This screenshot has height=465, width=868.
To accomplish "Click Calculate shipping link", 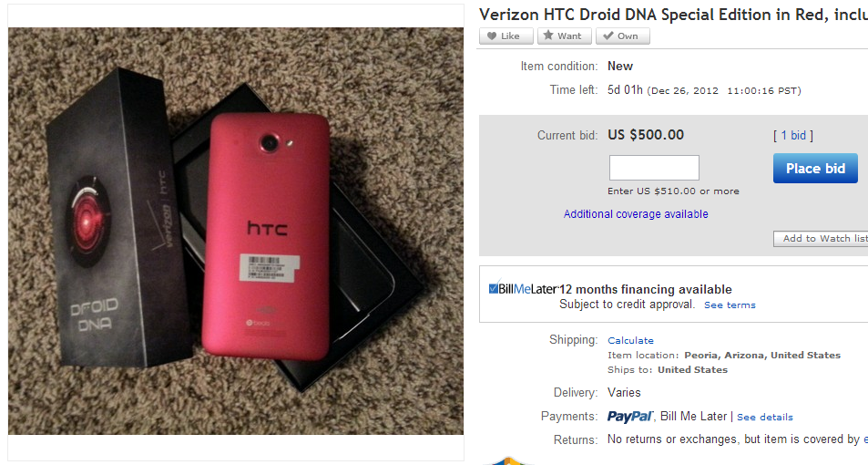I will click(x=630, y=341).
